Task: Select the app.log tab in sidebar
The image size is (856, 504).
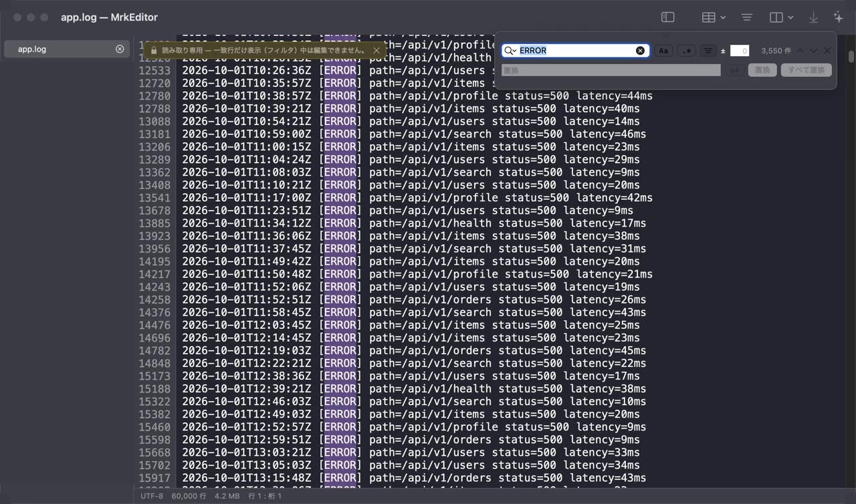Action: pos(66,49)
